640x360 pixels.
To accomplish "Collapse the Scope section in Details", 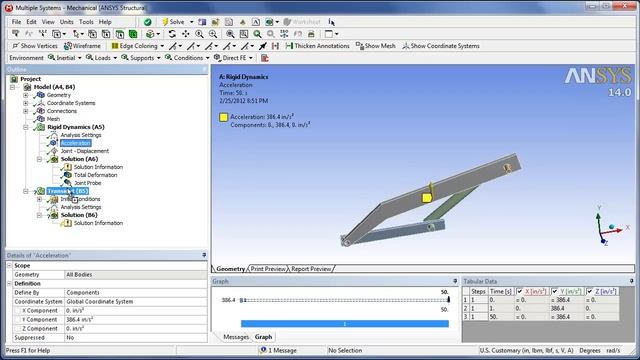I will click(9, 266).
